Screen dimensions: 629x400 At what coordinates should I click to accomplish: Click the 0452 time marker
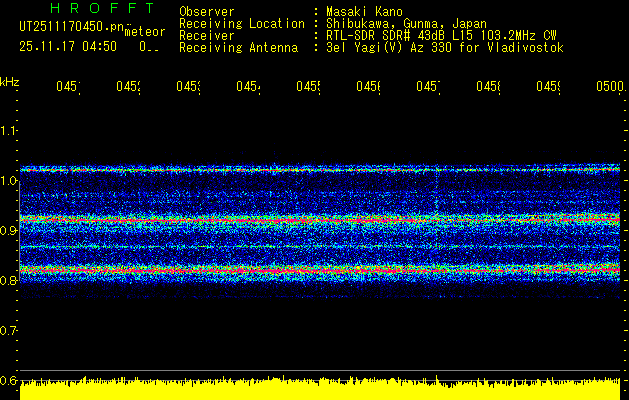[128, 87]
